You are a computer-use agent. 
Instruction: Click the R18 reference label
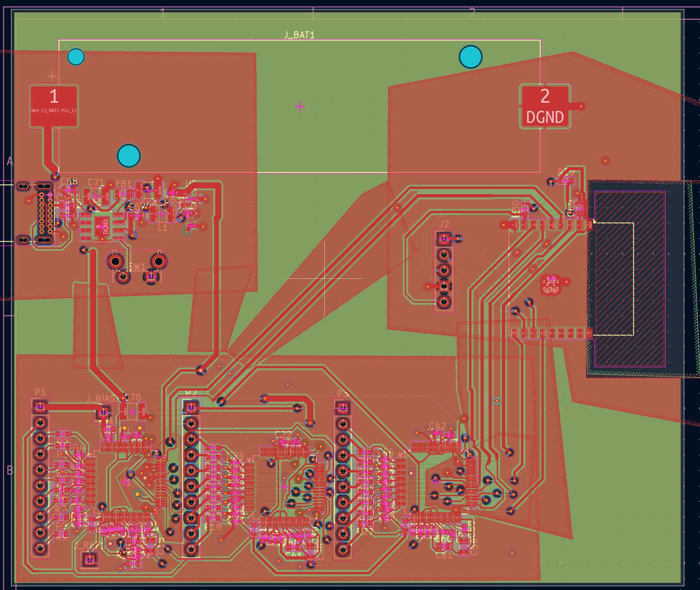pos(213,527)
